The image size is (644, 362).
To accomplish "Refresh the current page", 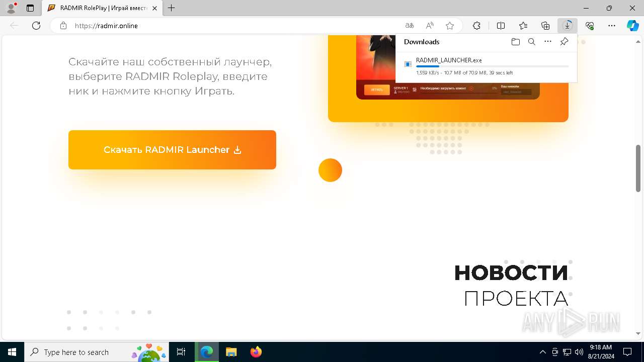I will click(36, 26).
